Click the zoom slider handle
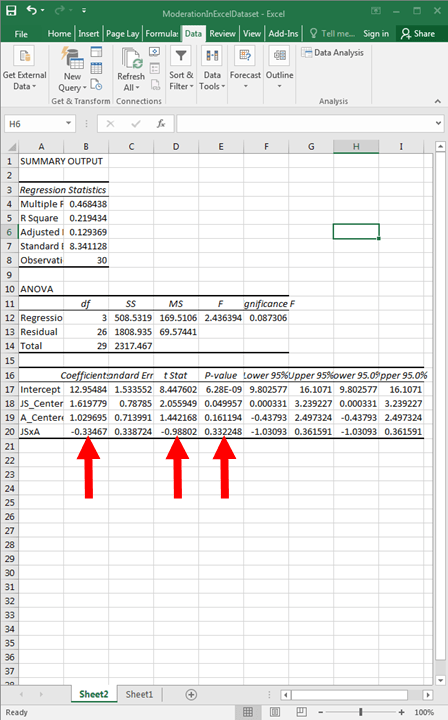Screen dimensions: 448x720 [x=361, y=712]
